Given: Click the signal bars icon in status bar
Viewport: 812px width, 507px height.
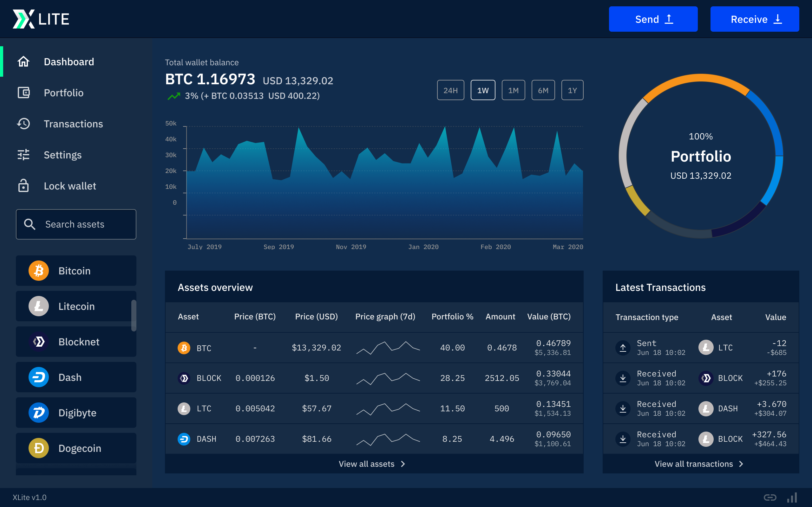Looking at the screenshot, I should click(792, 497).
